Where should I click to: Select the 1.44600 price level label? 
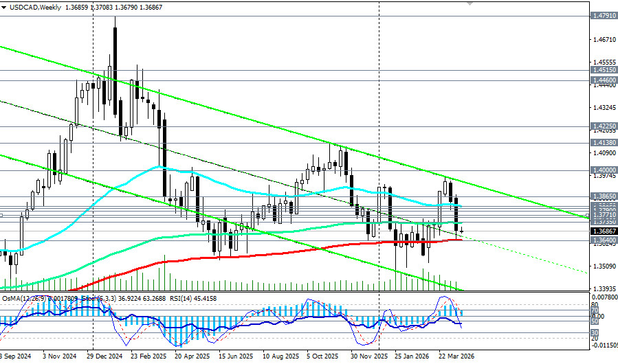[x=604, y=80]
